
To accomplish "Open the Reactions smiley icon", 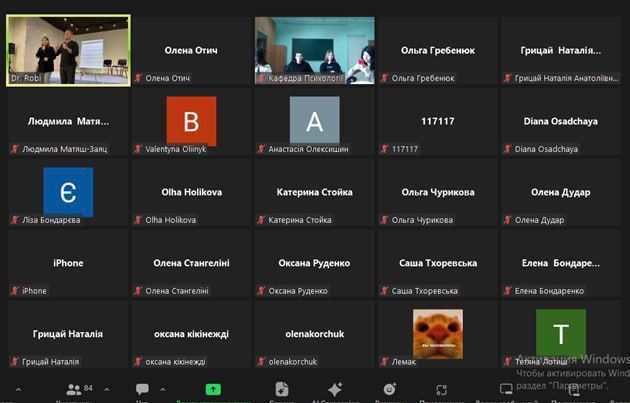I will coord(390,389).
